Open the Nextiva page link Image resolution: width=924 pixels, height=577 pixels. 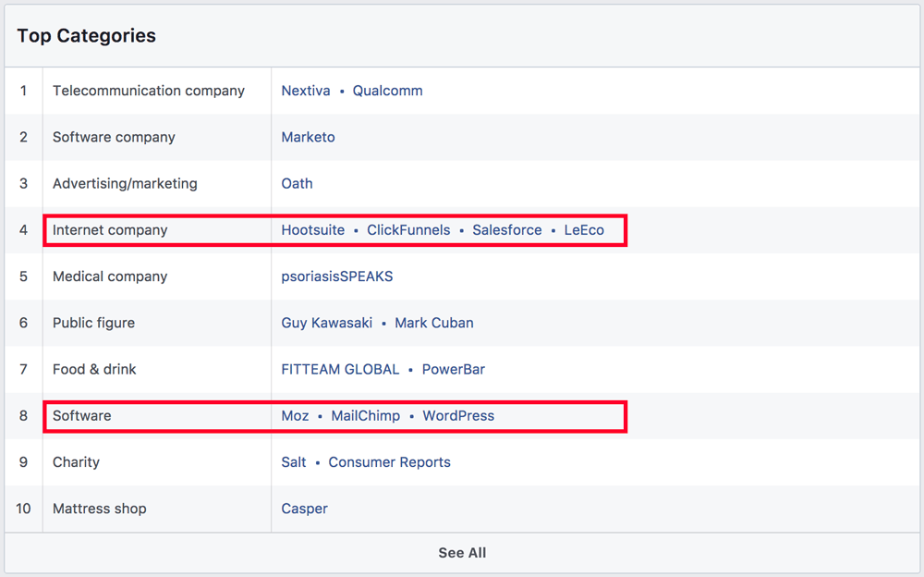(x=306, y=91)
